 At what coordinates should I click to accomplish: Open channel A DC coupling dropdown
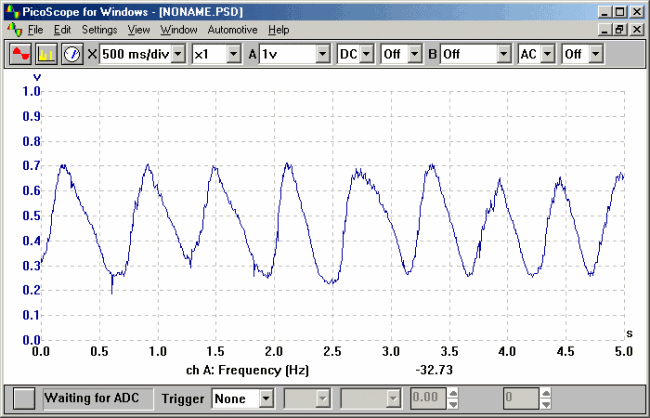tap(366, 54)
